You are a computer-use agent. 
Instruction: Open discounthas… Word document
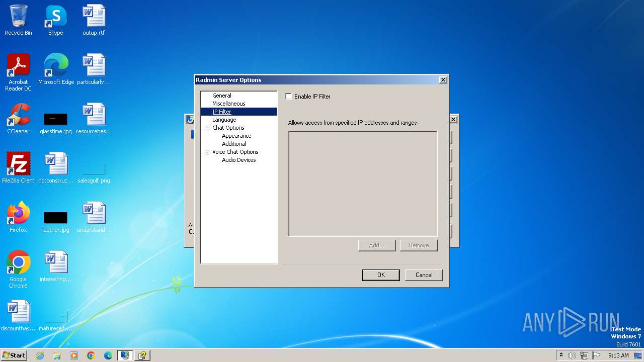[18, 315]
